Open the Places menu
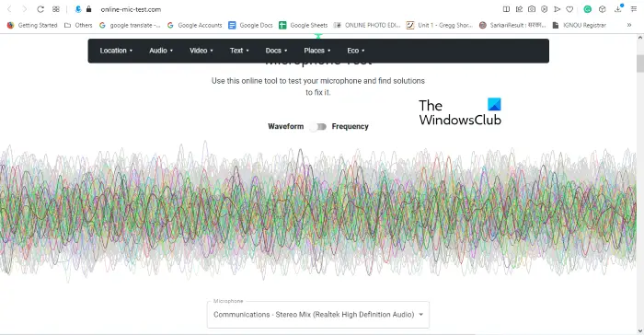Viewport: 644px width, 335px height. pyautogui.click(x=317, y=51)
